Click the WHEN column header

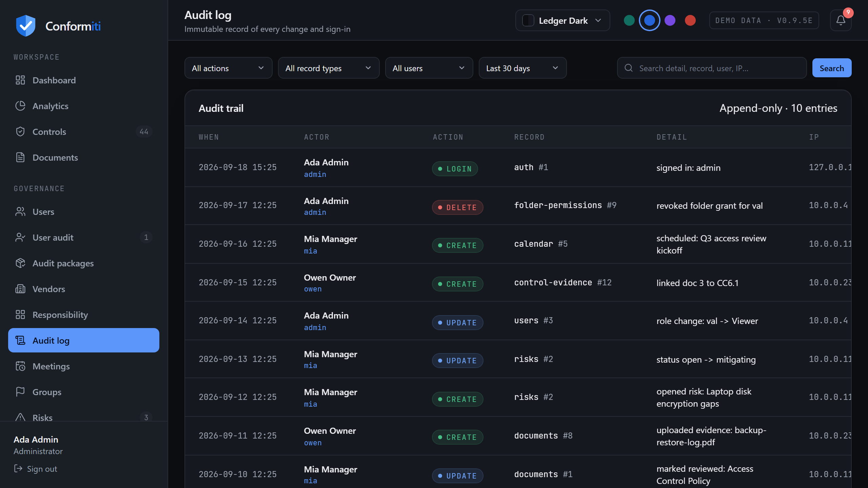(x=209, y=137)
